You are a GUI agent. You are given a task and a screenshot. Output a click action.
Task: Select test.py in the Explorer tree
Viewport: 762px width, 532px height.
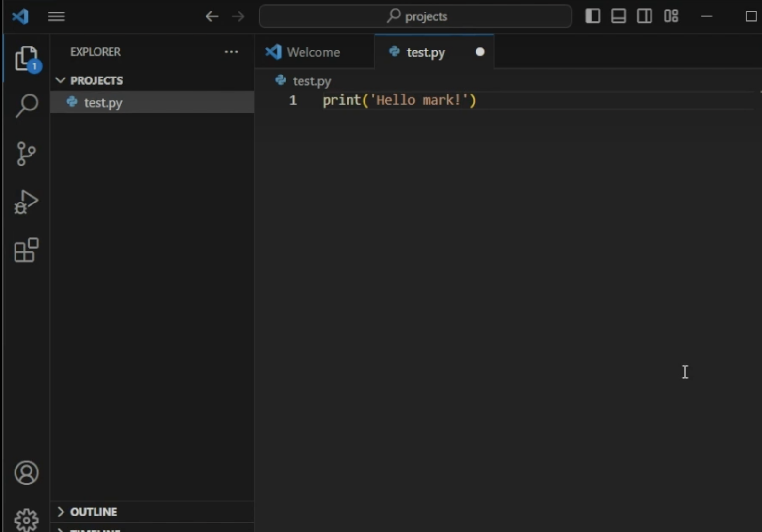(x=152, y=102)
